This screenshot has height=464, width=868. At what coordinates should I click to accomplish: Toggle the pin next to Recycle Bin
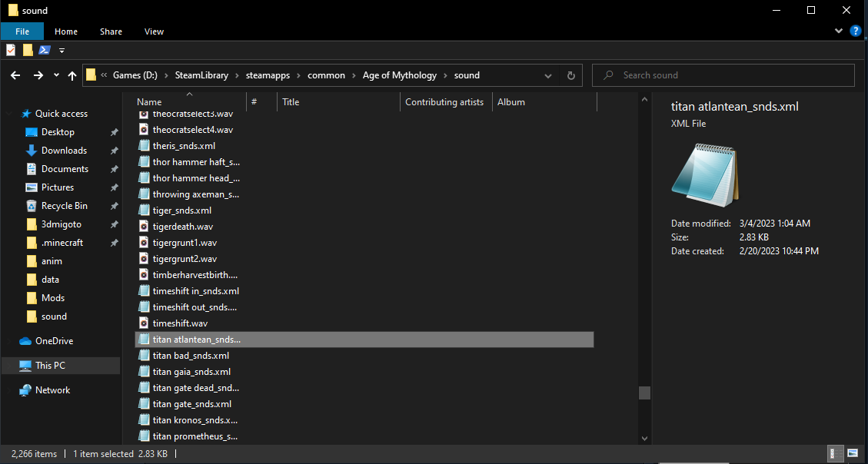coord(114,206)
